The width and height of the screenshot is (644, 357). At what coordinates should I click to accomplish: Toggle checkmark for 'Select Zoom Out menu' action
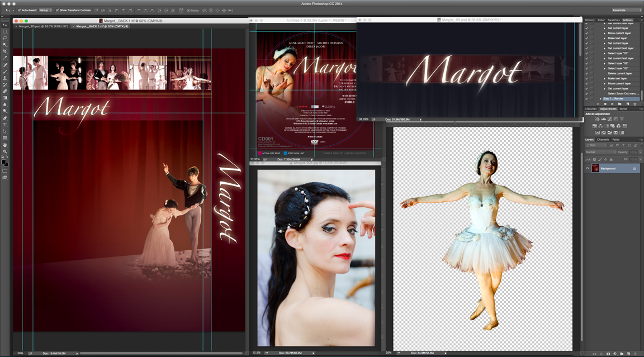[x=586, y=93]
